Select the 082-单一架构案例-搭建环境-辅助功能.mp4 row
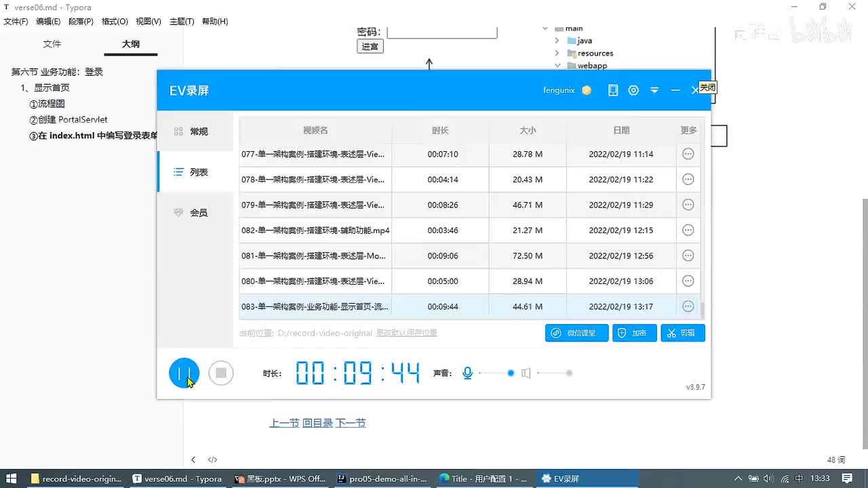 (469, 230)
